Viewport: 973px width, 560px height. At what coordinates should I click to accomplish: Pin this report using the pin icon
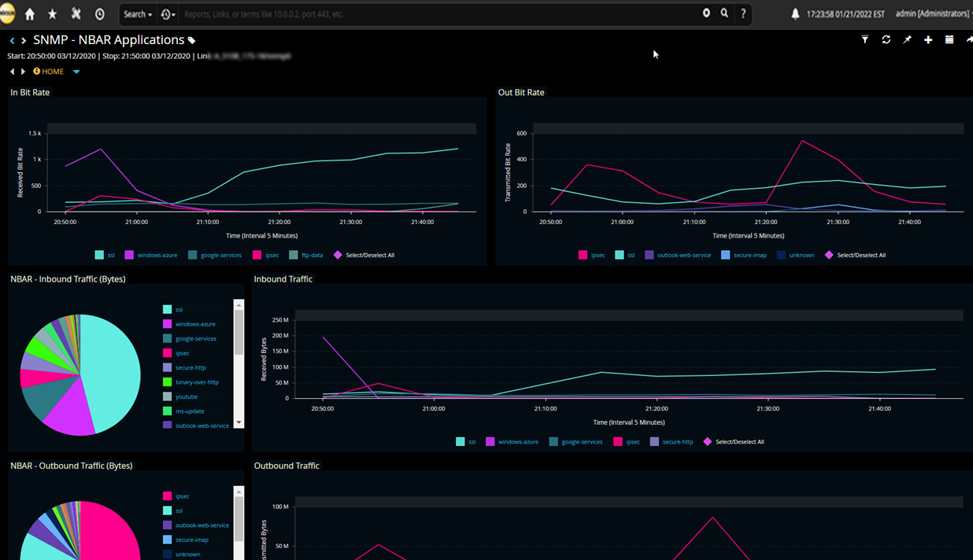pyautogui.click(x=907, y=40)
